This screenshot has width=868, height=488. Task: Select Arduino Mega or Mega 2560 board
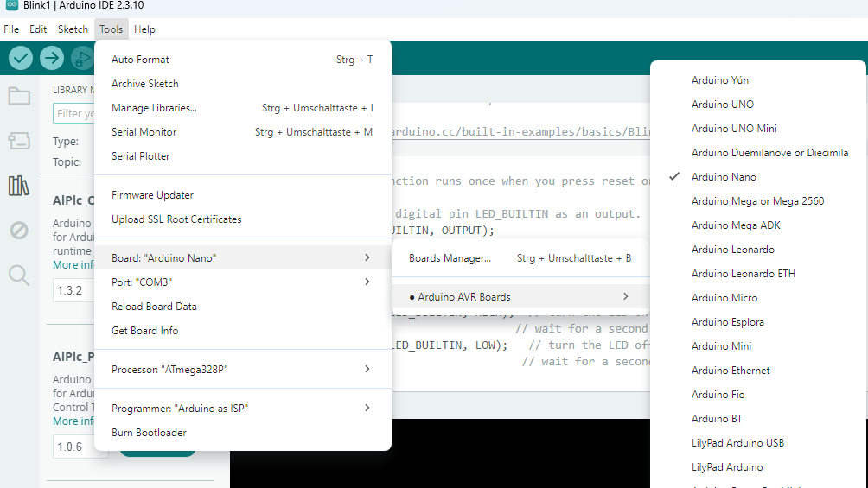pyautogui.click(x=757, y=201)
